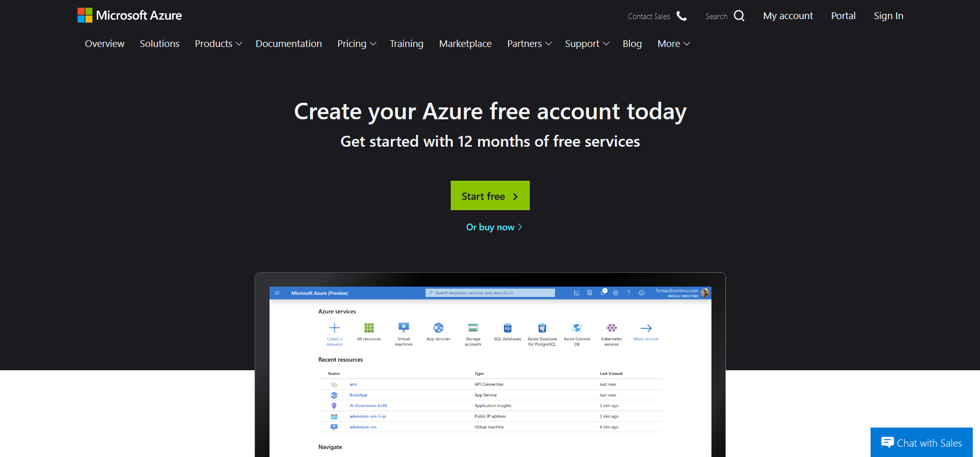The height and width of the screenshot is (457, 980).
Task: Click the Contact Sales phone icon
Action: 682,16
